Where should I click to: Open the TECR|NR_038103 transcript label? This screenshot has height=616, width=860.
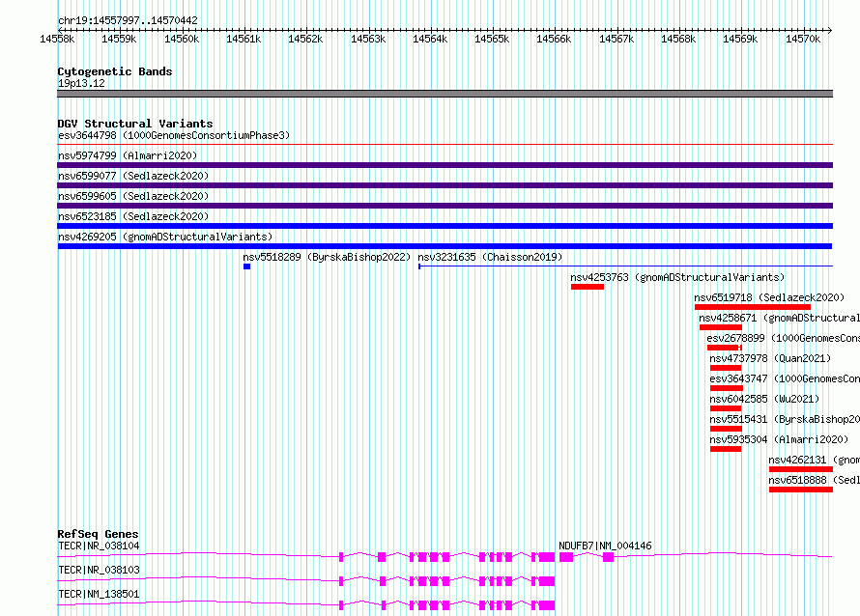coord(99,570)
